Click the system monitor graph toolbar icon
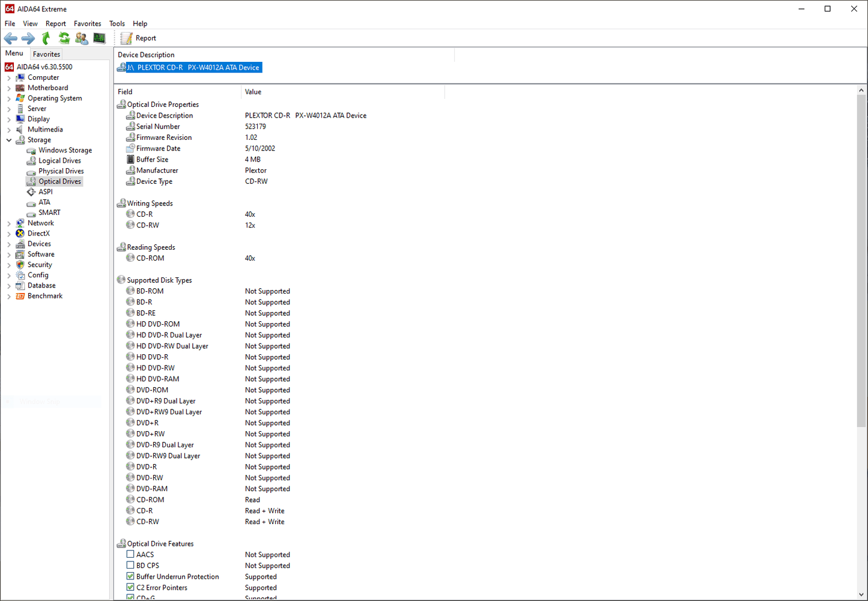This screenshot has height=601, width=868. point(99,38)
